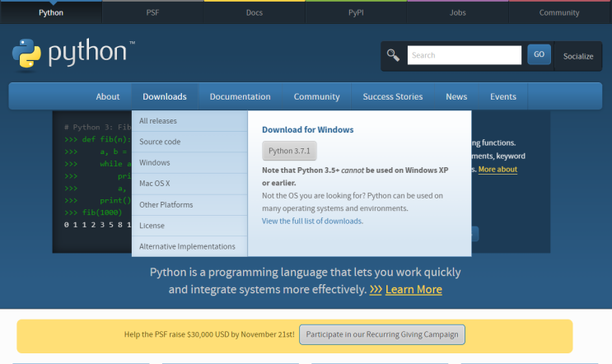This screenshot has width=612, height=364.
Task: Open the Socialize menu
Action: point(578,56)
